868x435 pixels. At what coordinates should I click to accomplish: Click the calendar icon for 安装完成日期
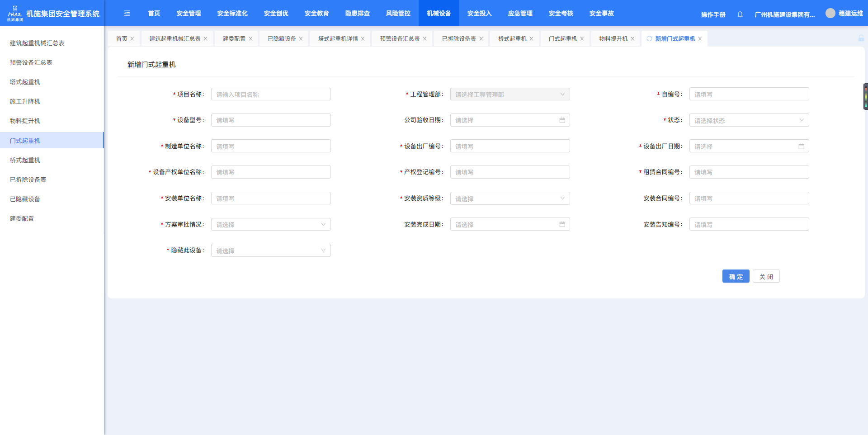(x=562, y=224)
